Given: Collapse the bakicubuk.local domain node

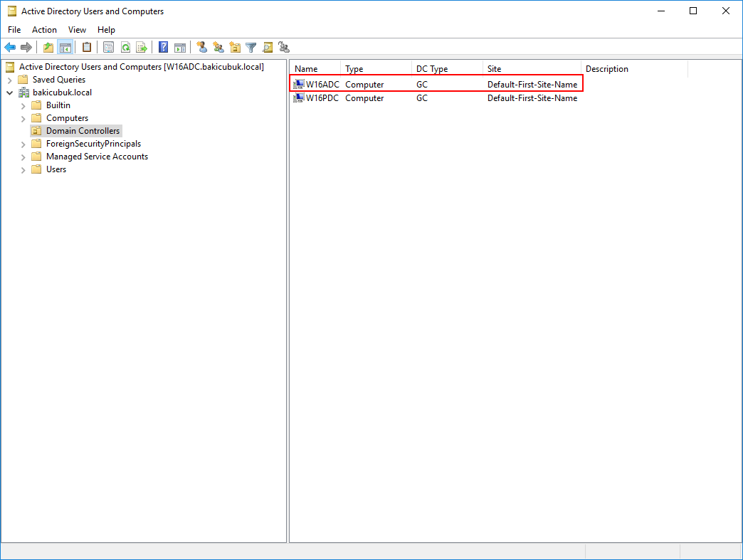Looking at the screenshot, I should (x=9, y=93).
